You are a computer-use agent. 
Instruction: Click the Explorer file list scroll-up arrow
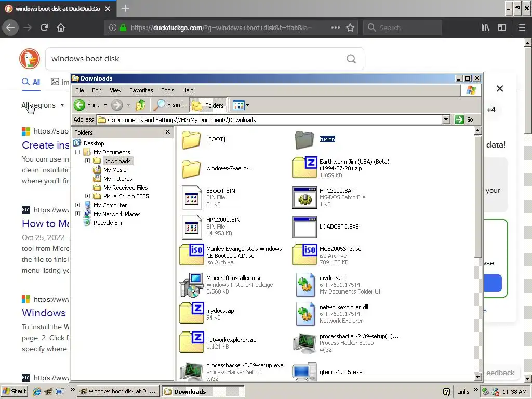[478, 130]
